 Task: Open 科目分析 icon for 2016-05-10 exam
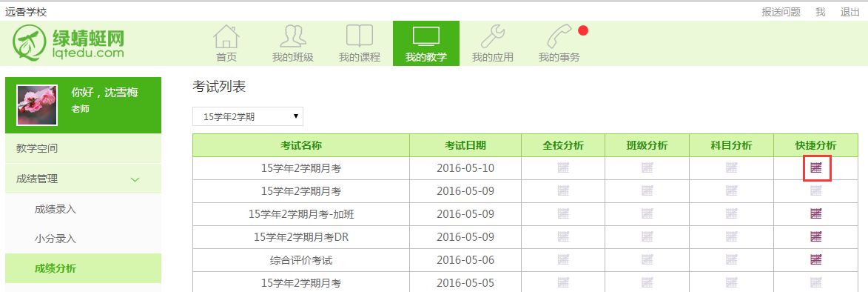pos(731,168)
